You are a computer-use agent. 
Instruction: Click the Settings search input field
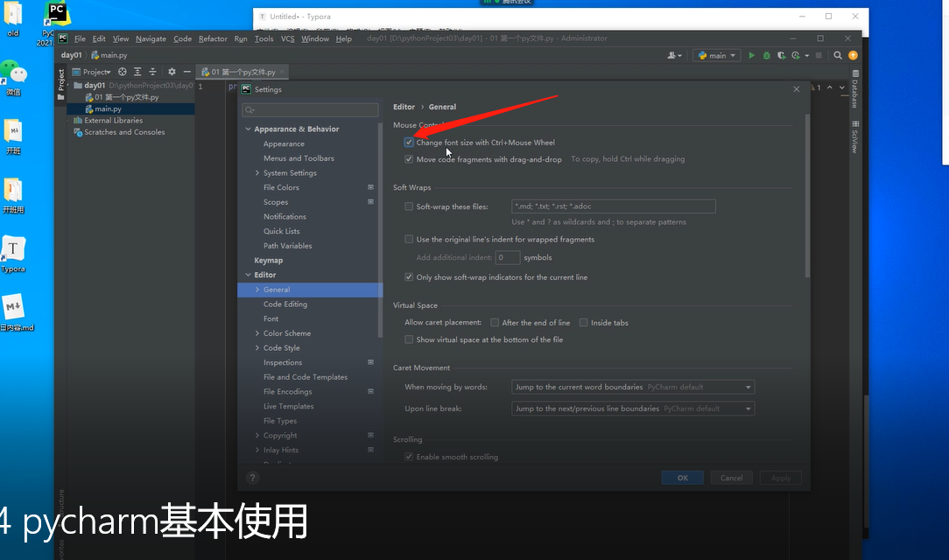(310, 109)
